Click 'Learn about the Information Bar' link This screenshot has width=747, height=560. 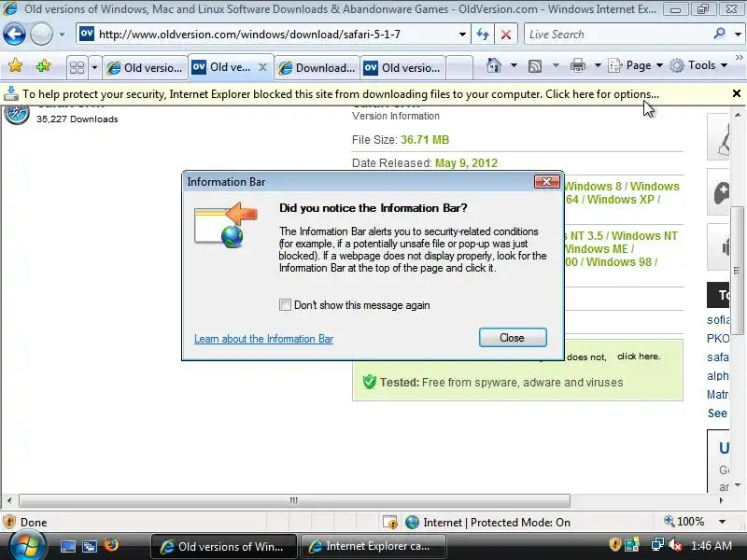click(263, 339)
